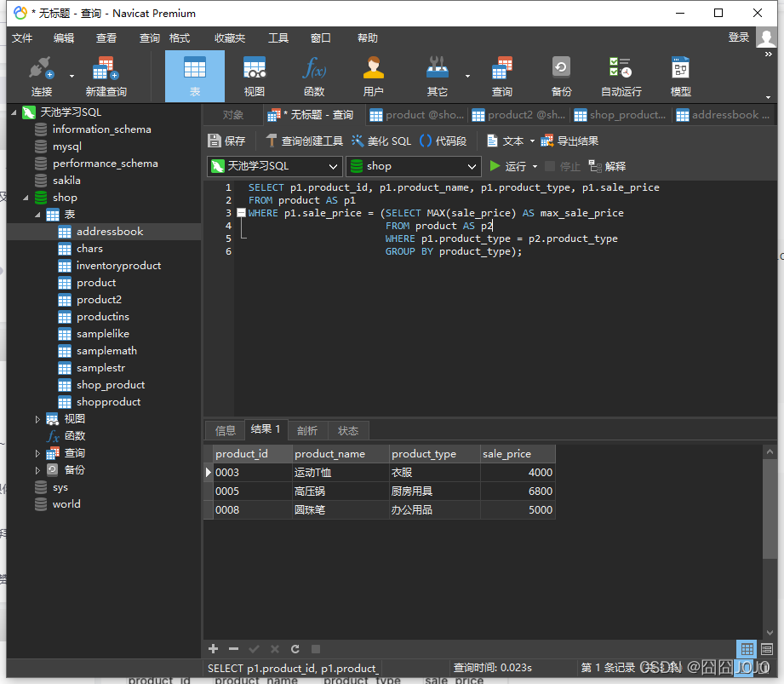Sort by the sale_price column header
Screen dimensions: 784x684
pyautogui.click(x=518, y=454)
